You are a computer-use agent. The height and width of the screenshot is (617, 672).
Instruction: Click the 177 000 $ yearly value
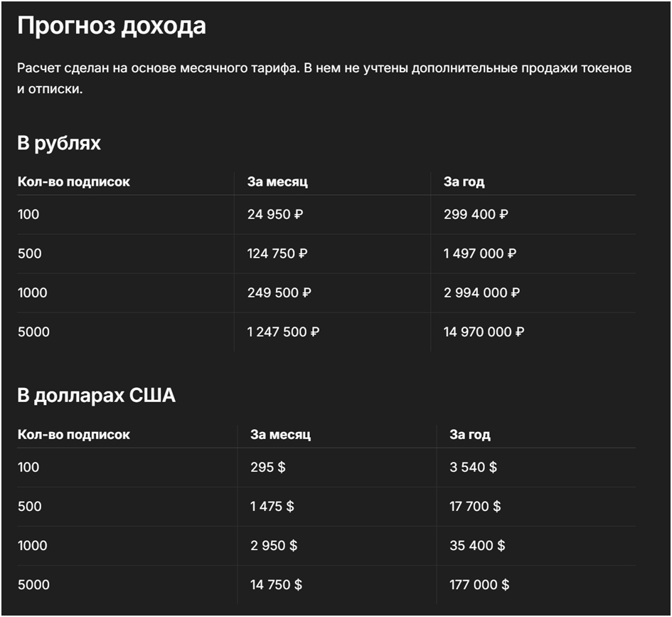point(479,584)
